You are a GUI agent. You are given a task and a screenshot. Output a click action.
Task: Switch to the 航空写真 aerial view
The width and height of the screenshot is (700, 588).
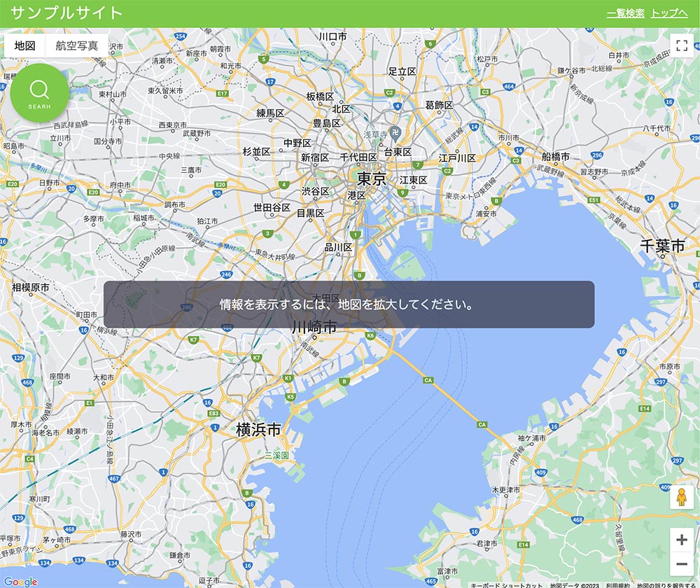pos(77,45)
